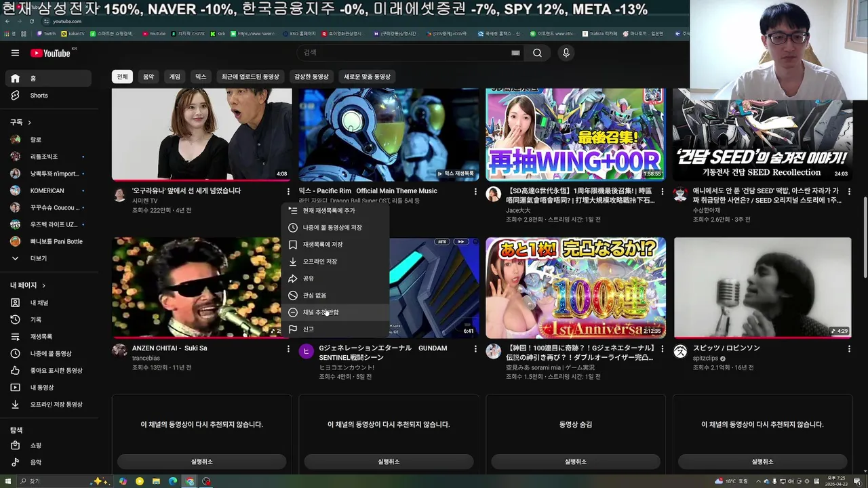Click 실행취소 under last dismissed card
This screenshot has height=488, width=868.
tap(762, 462)
